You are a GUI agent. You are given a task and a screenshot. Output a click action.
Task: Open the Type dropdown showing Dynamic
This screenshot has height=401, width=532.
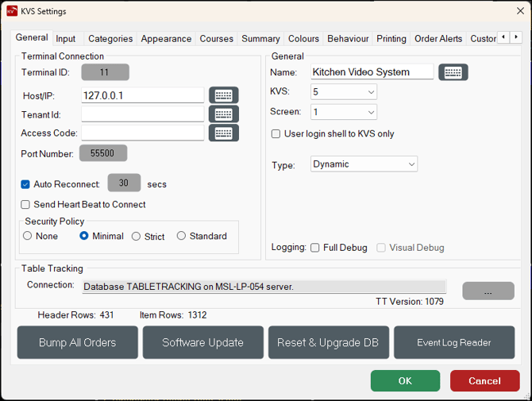click(x=364, y=164)
